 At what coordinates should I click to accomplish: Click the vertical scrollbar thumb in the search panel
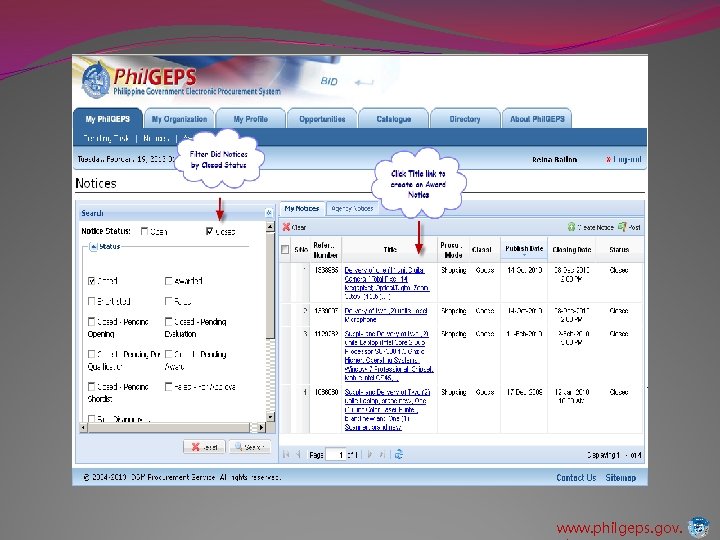click(270, 285)
